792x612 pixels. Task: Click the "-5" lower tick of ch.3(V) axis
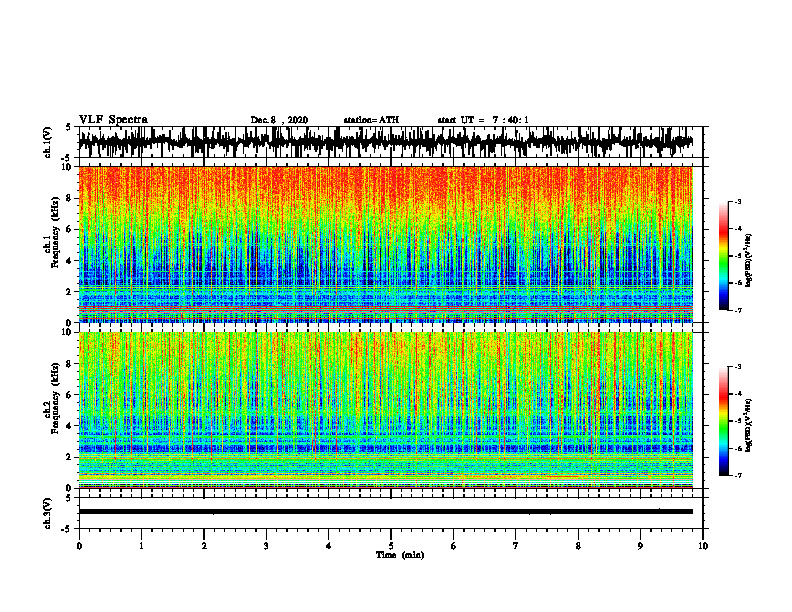pyautogui.click(x=68, y=529)
